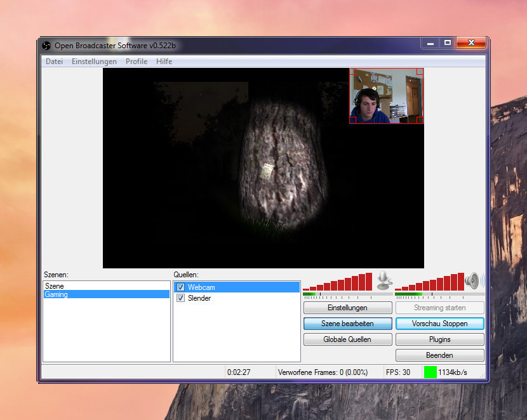
Task: Click the webcam overlay in preview
Action: [x=386, y=96]
